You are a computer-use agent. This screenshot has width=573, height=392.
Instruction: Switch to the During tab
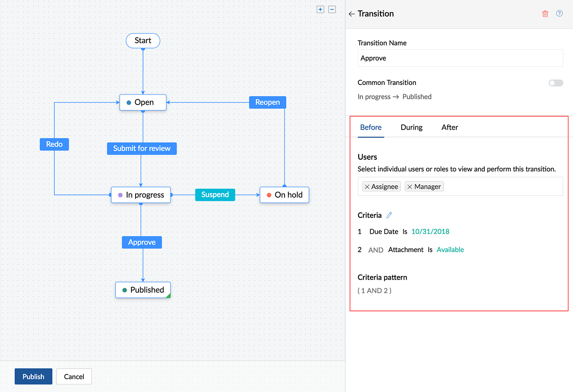[411, 127]
